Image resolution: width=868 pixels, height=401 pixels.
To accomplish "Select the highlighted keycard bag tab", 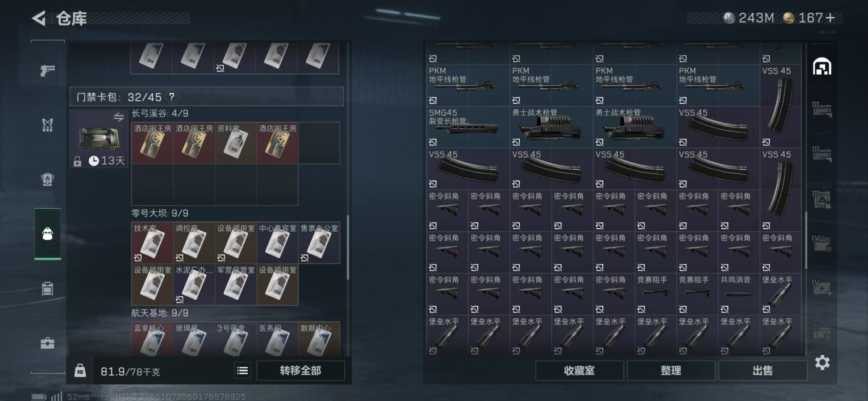I will coord(47,234).
